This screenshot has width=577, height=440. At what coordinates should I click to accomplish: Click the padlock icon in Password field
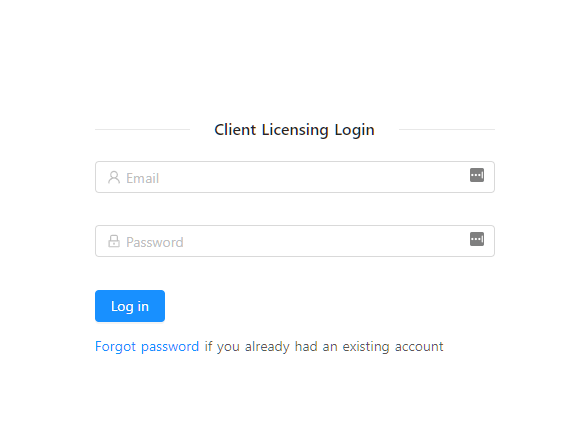pos(114,241)
